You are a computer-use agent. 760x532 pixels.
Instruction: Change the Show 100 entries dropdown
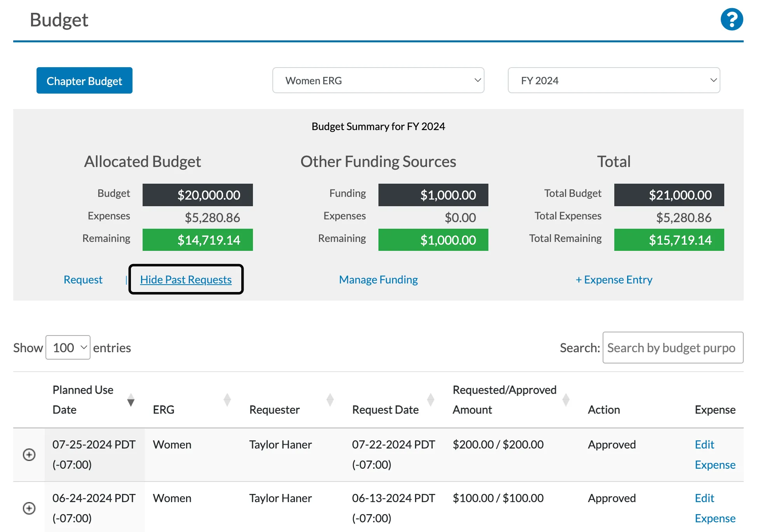point(68,348)
